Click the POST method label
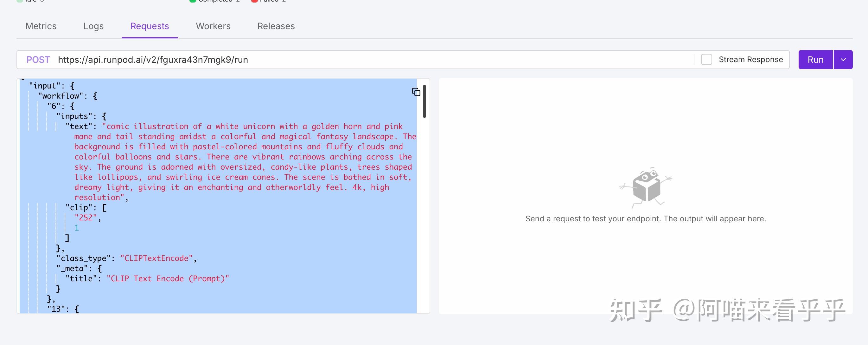 coord(38,60)
